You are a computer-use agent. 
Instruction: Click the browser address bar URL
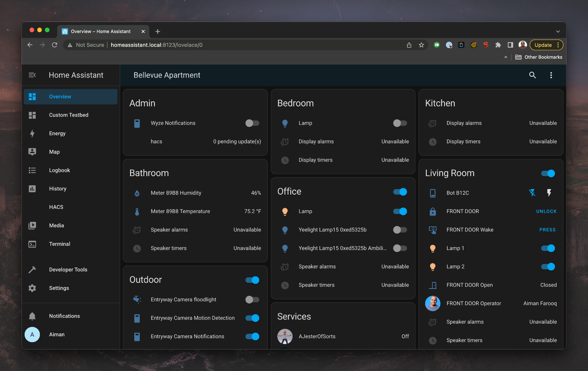click(156, 45)
